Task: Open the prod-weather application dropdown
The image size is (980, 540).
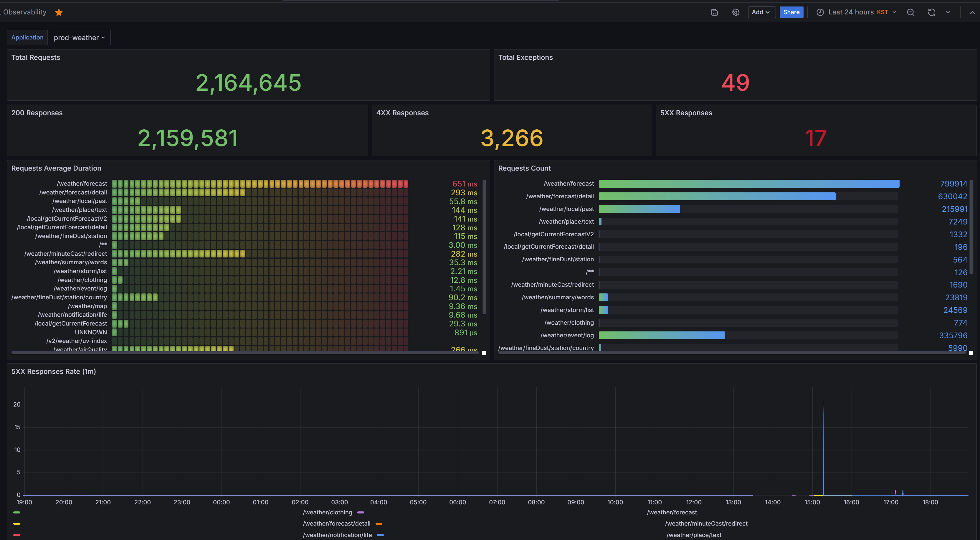Action: coord(80,38)
